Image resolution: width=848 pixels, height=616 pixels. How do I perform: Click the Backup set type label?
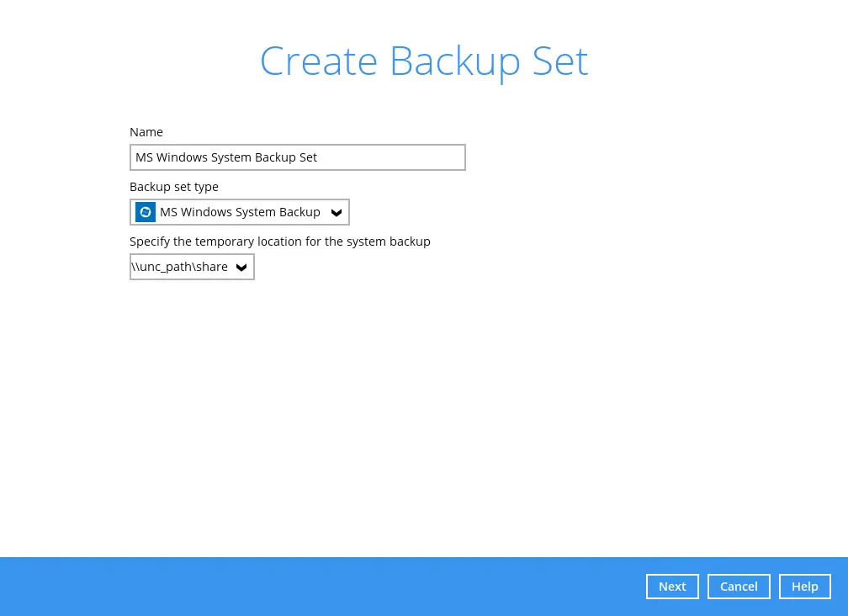point(174,187)
